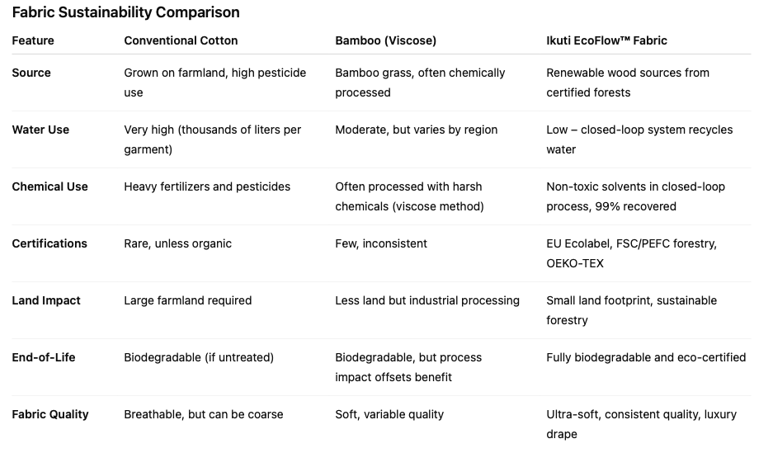
Task: Click the "Soft, variable quality" cell
Action: tap(389, 415)
